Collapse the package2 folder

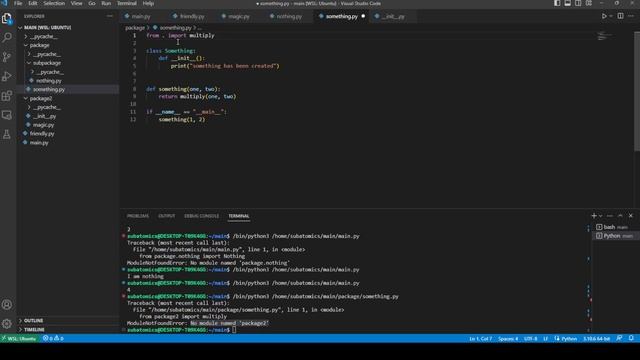tap(40, 98)
